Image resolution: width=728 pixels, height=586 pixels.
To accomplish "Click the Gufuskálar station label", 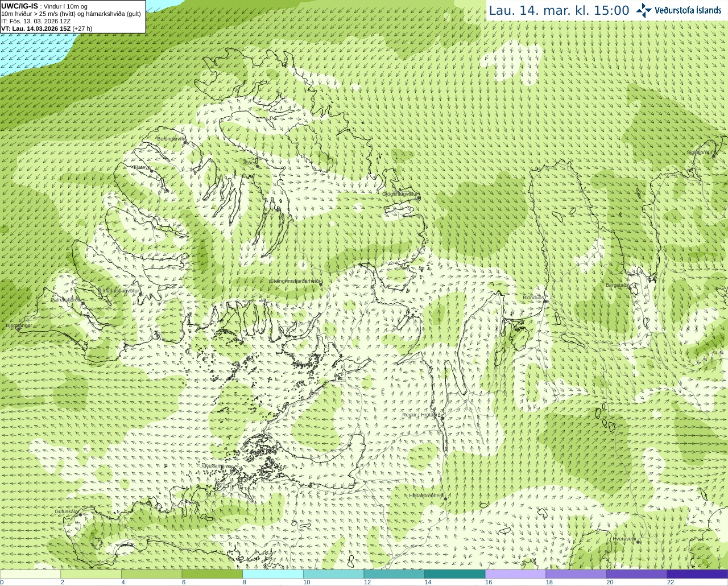I will tap(67, 511).
